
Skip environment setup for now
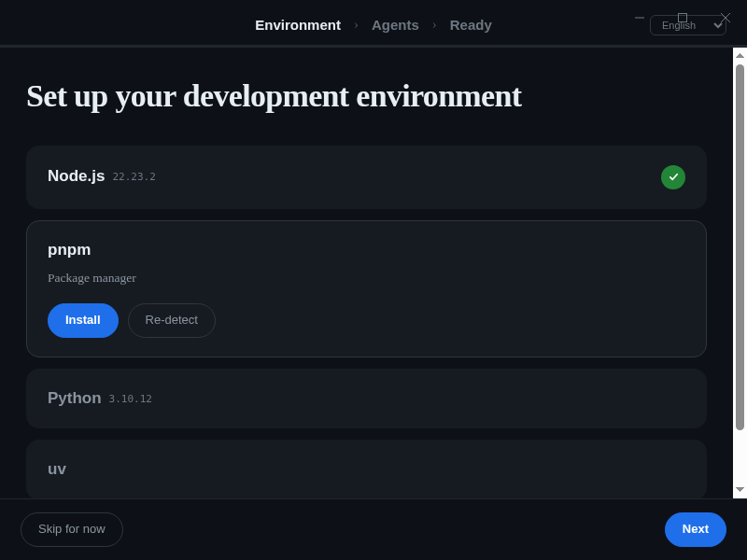[72, 529]
